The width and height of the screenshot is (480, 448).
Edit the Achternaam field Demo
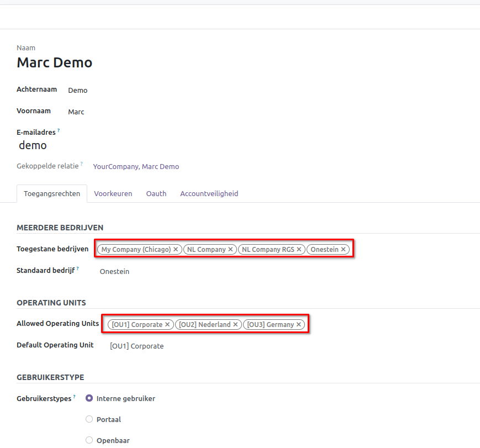166,90
